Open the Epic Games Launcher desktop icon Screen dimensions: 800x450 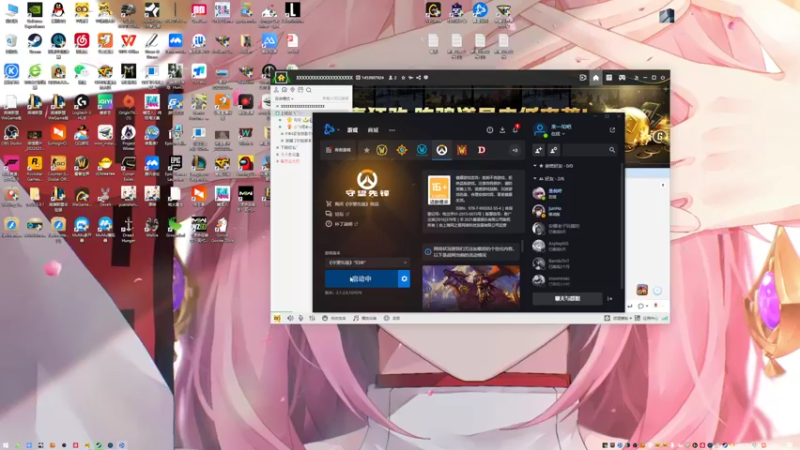point(175,167)
